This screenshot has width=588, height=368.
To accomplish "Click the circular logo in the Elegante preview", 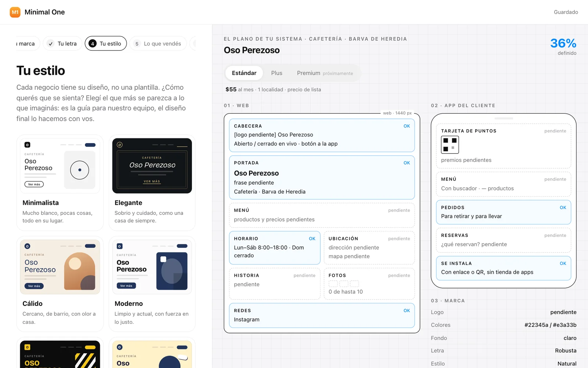I will click(x=119, y=145).
